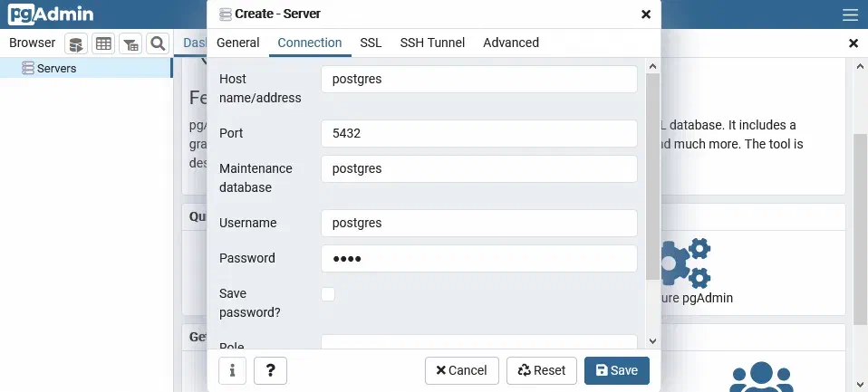
Task: Open the Advanced tab
Action: click(511, 43)
